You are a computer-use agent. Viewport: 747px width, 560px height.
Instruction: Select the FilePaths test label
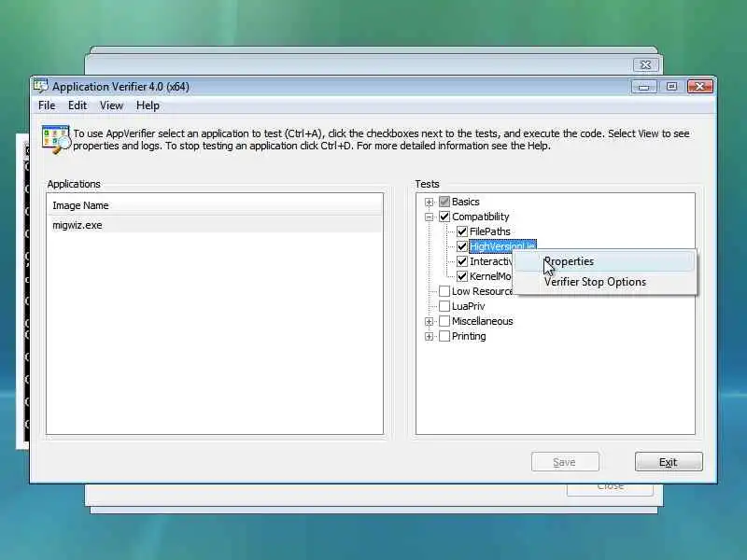(x=489, y=231)
